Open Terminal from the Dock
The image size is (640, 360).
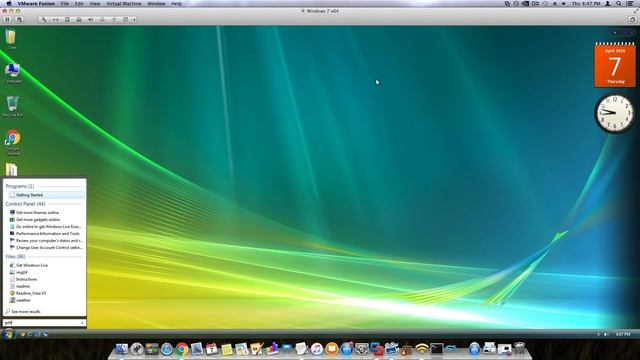(x=436, y=349)
